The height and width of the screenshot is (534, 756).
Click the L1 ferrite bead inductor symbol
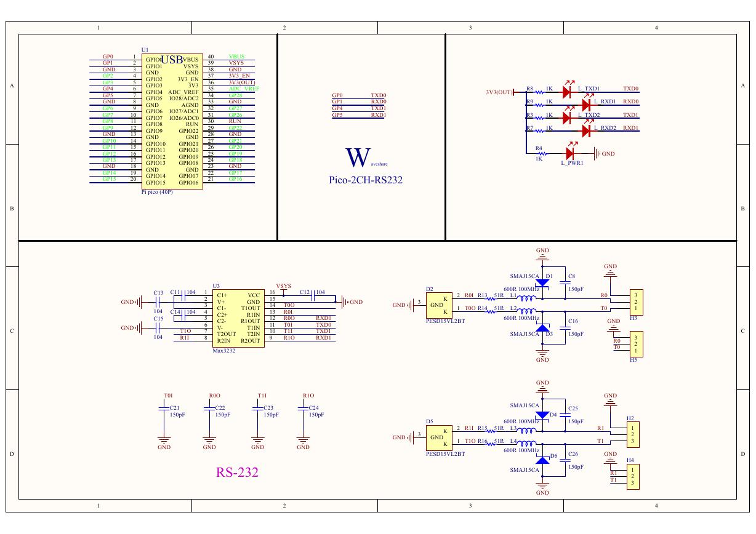click(526, 298)
